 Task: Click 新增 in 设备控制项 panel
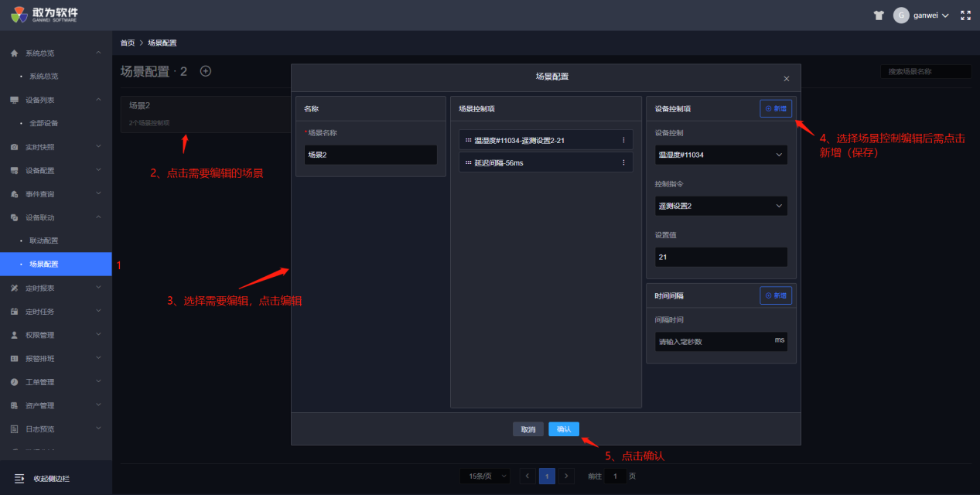776,108
